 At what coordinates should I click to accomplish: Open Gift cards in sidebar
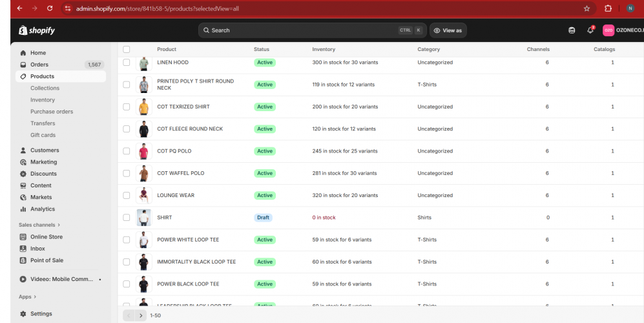tap(43, 135)
